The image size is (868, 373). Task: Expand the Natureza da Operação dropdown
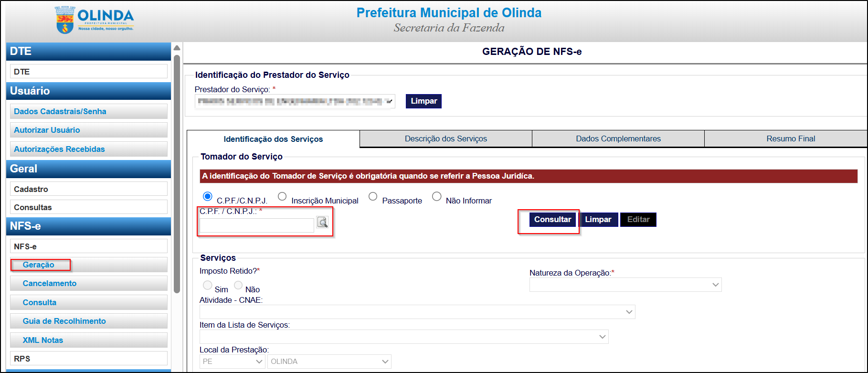(x=625, y=285)
